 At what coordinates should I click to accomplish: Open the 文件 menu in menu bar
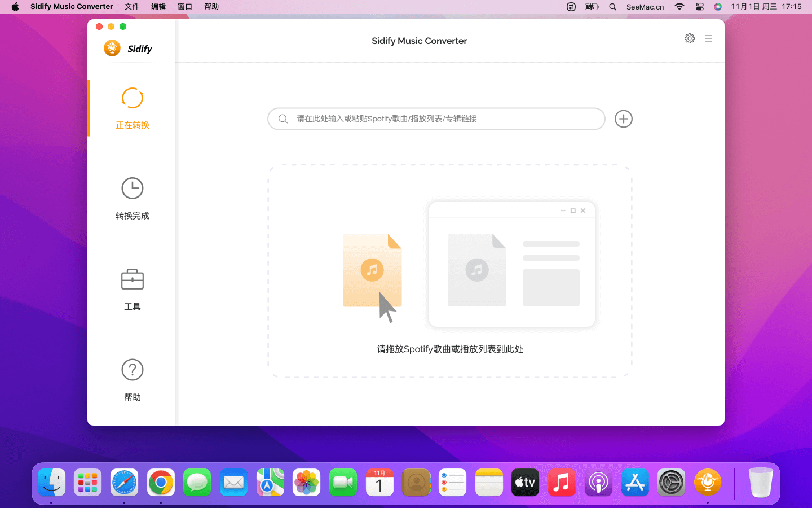coord(132,7)
